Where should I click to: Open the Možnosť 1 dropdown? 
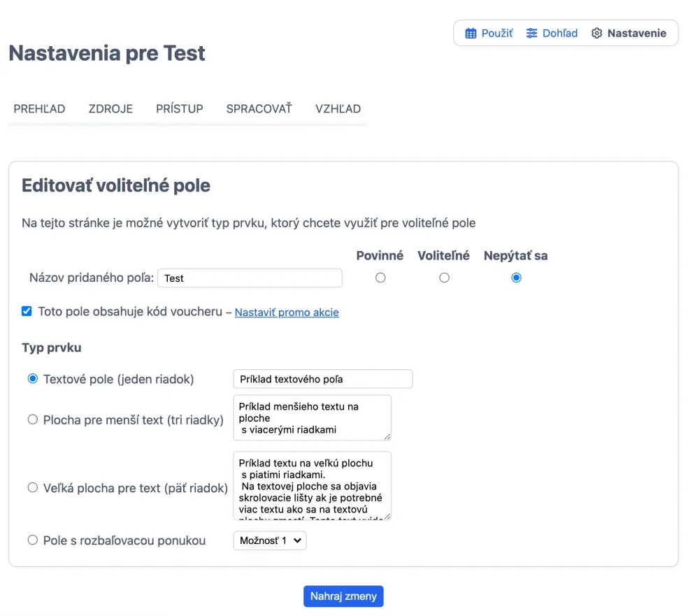[270, 540]
